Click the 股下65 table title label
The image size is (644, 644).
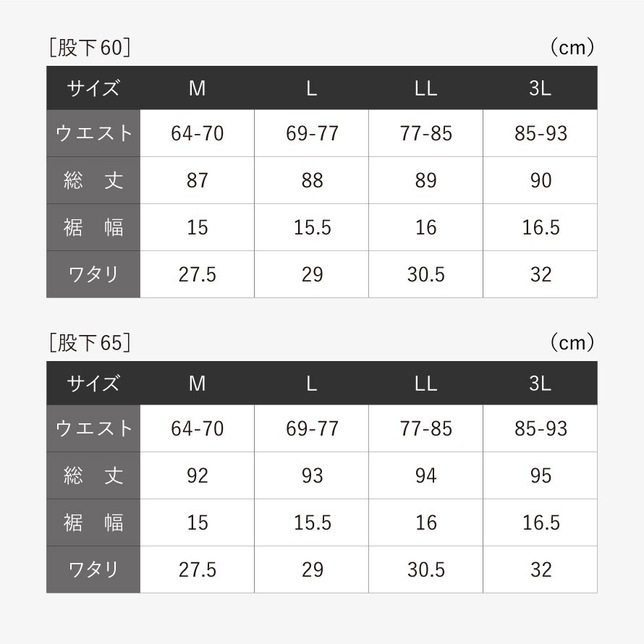pyautogui.click(x=90, y=342)
